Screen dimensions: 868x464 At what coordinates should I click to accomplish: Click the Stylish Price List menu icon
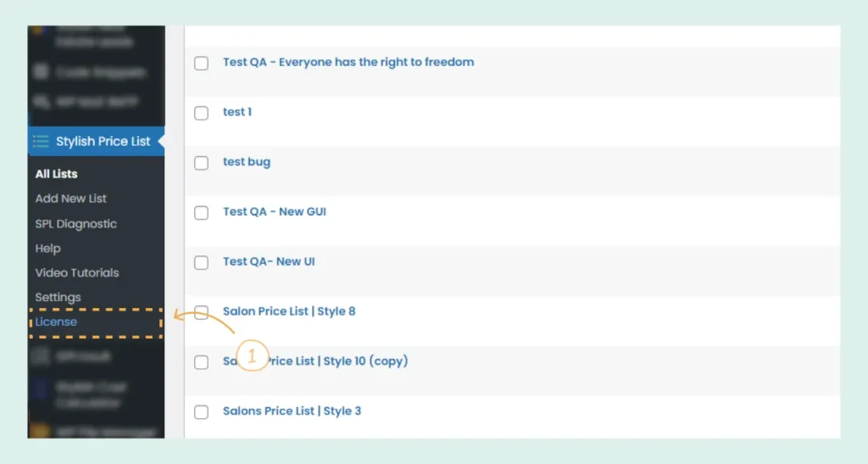(41, 141)
